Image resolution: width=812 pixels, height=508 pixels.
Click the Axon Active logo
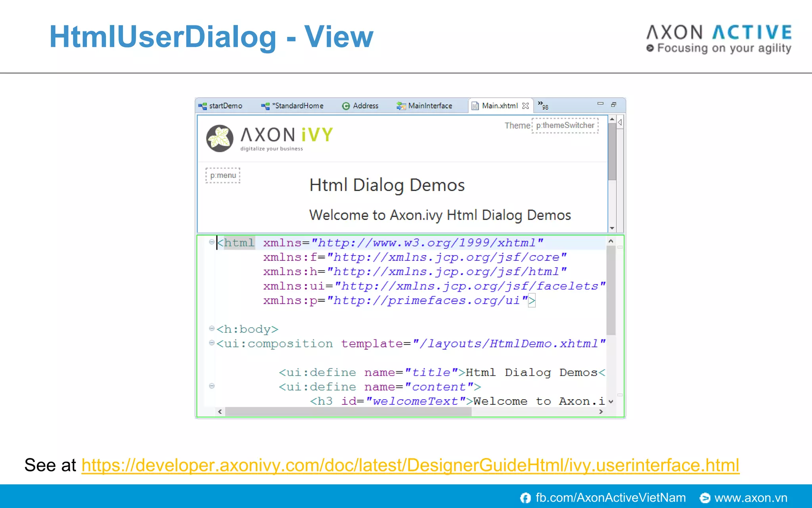(719, 39)
